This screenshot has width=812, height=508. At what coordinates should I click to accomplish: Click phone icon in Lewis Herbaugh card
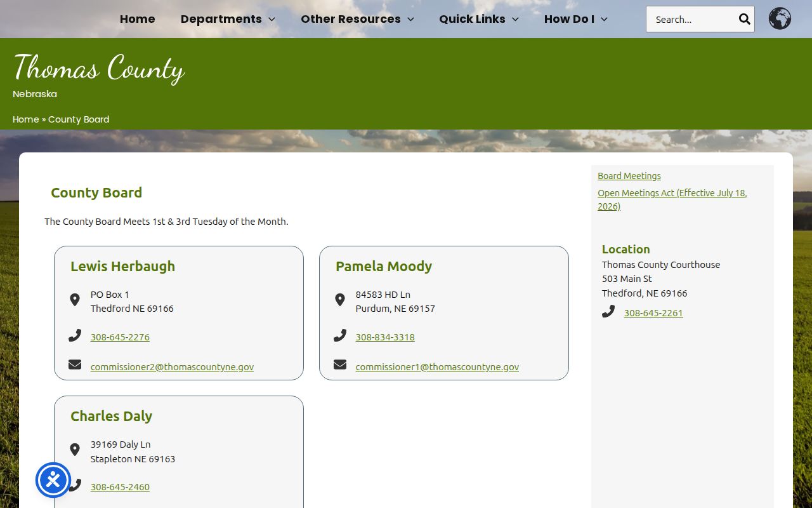coord(75,335)
